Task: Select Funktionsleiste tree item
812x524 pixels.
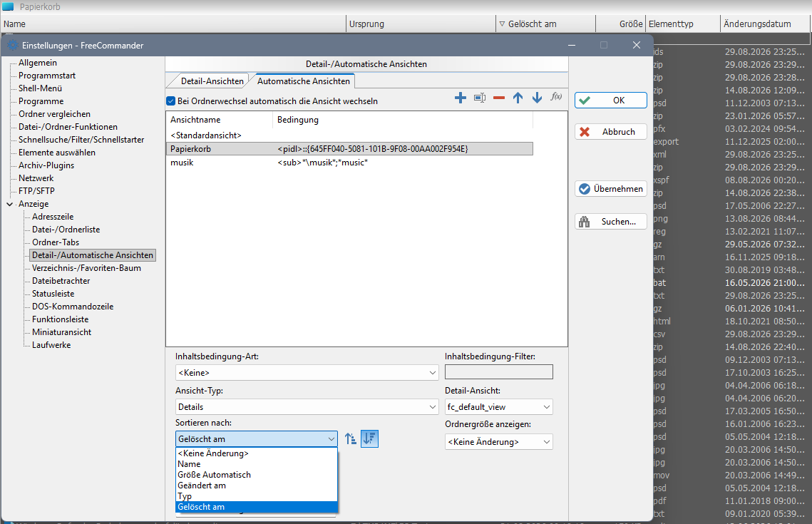Action: point(60,319)
